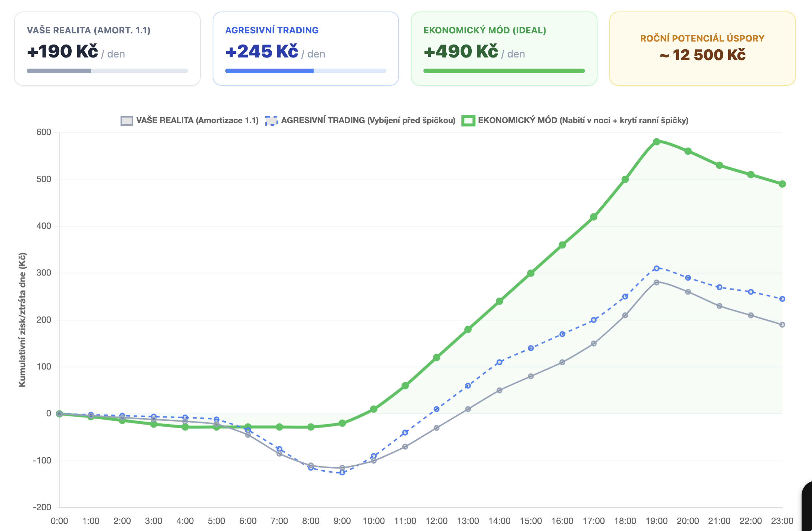Viewport: 812px width, 531px height.
Task: Click the AGRESIVNÍ TRADING summary card
Action: point(305,49)
